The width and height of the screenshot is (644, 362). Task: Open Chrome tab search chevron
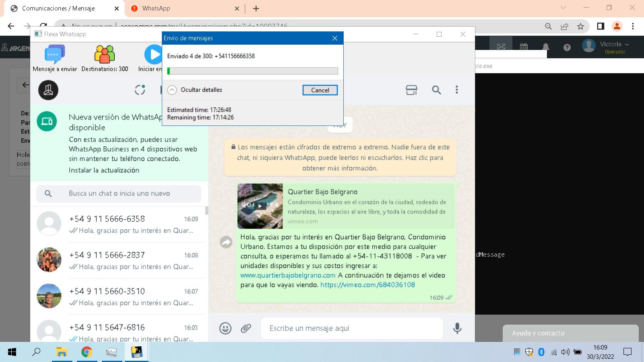click(563, 8)
